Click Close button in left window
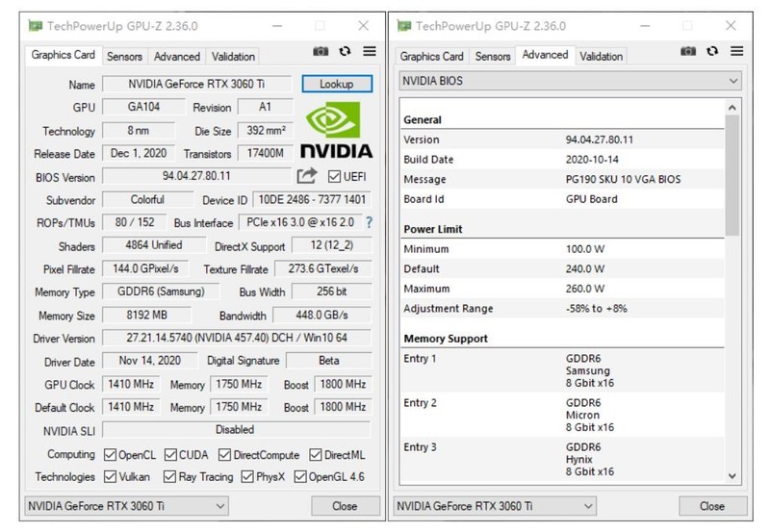The height and width of the screenshot is (532, 770). [x=346, y=506]
